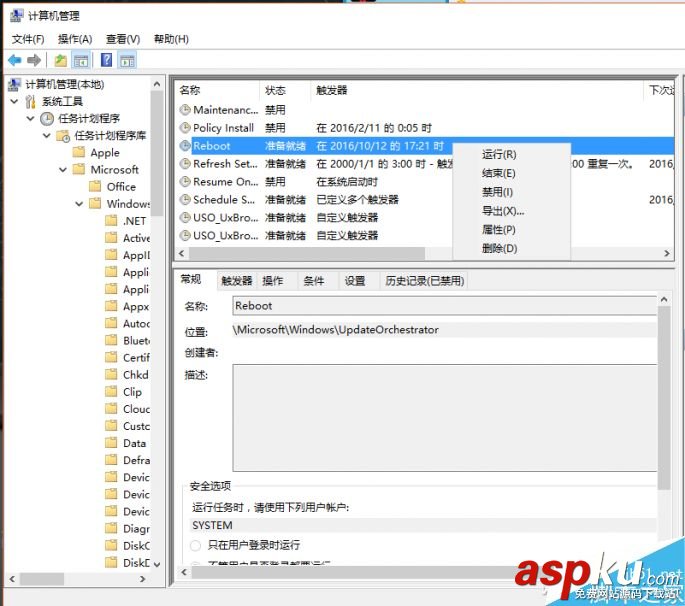
Task: Collapse the 任务计划程序库 tree node
Action: [x=47, y=136]
